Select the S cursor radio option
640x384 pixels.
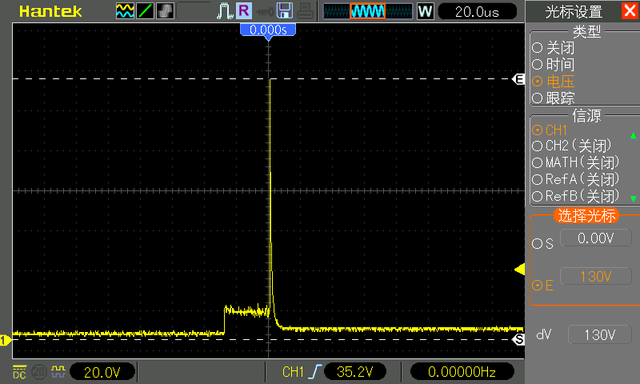click(x=542, y=244)
